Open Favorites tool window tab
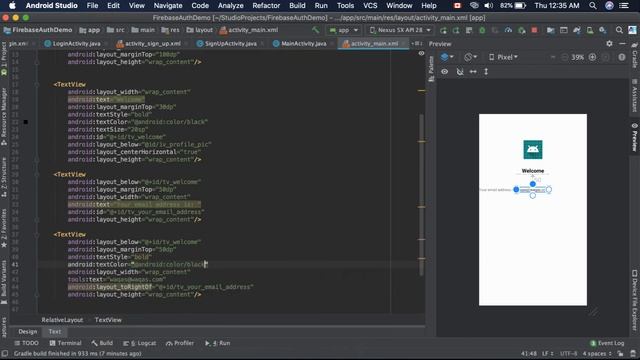This screenshot has height=360, width=640. pyautogui.click(x=4, y=228)
